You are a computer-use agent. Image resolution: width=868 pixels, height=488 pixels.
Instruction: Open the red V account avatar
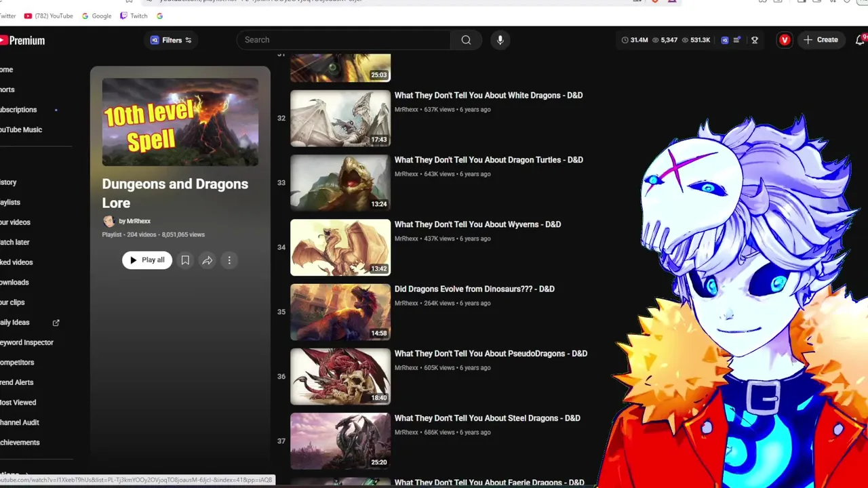coord(785,40)
